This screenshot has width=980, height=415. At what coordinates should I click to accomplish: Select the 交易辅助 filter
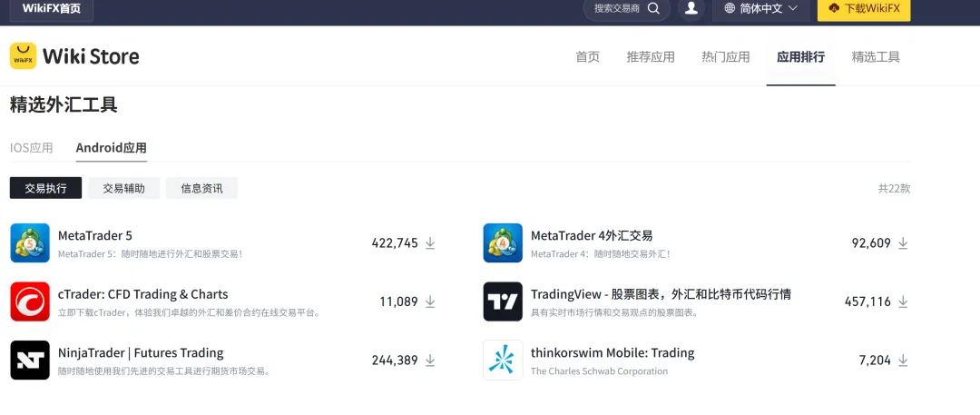click(123, 188)
